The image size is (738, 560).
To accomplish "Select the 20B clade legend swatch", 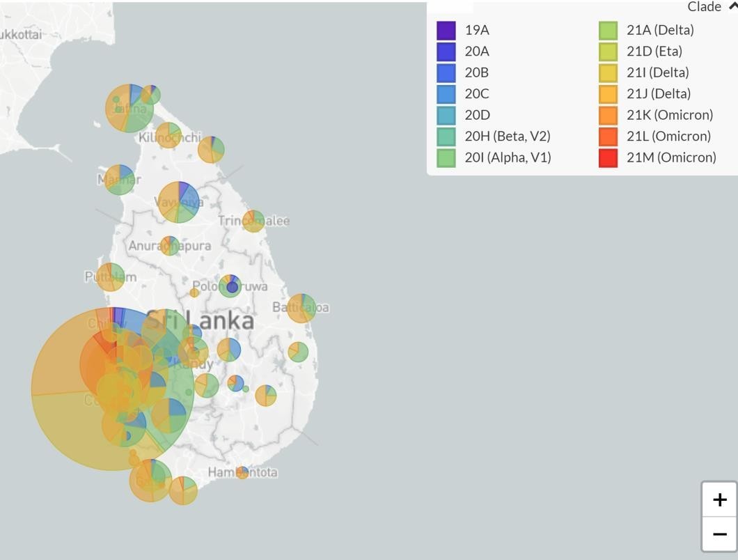I will point(446,72).
